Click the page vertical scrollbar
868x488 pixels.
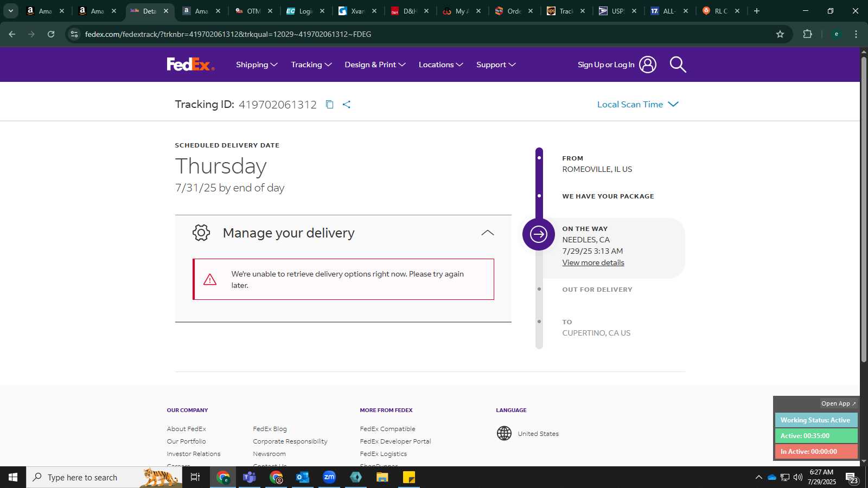[864, 209]
